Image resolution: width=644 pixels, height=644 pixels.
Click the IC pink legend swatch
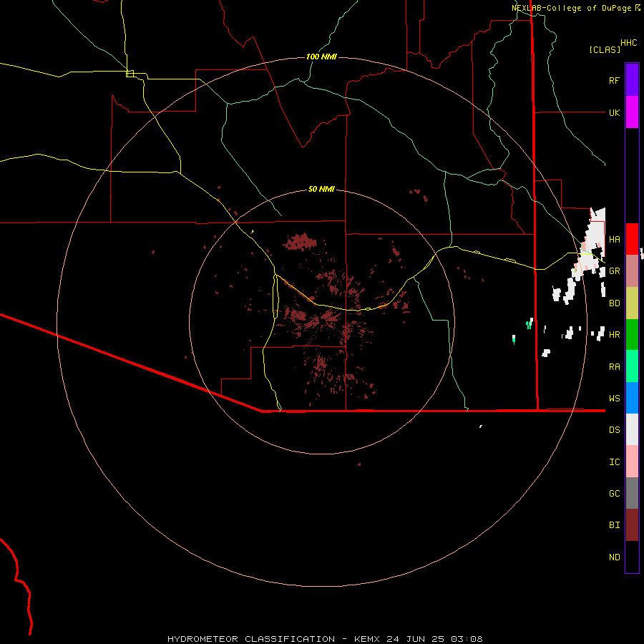(x=632, y=462)
